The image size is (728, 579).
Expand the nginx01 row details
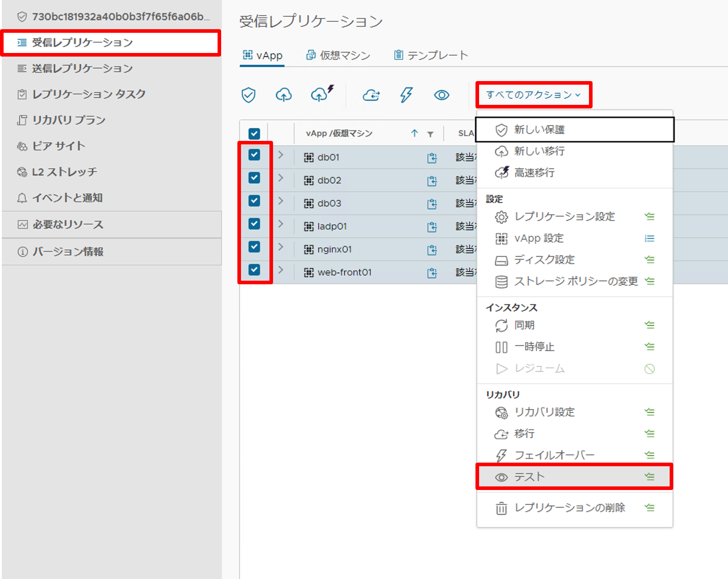click(x=281, y=249)
